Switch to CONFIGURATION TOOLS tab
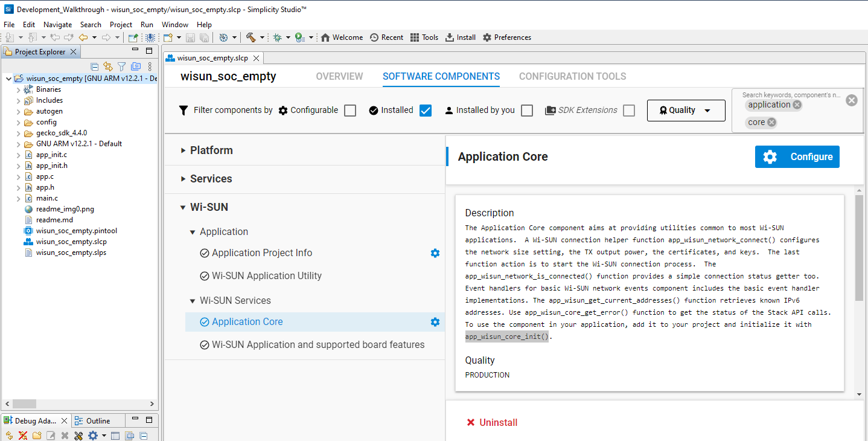 click(x=573, y=76)
